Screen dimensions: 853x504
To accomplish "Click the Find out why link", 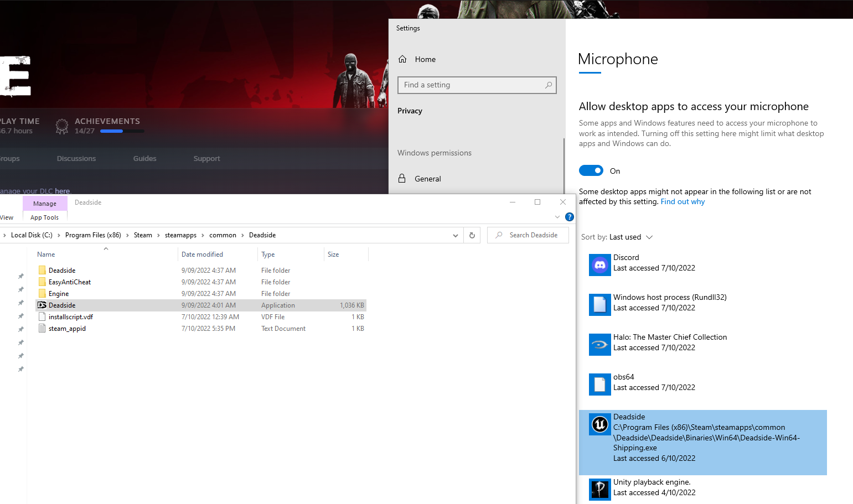I will pos(683,202).
